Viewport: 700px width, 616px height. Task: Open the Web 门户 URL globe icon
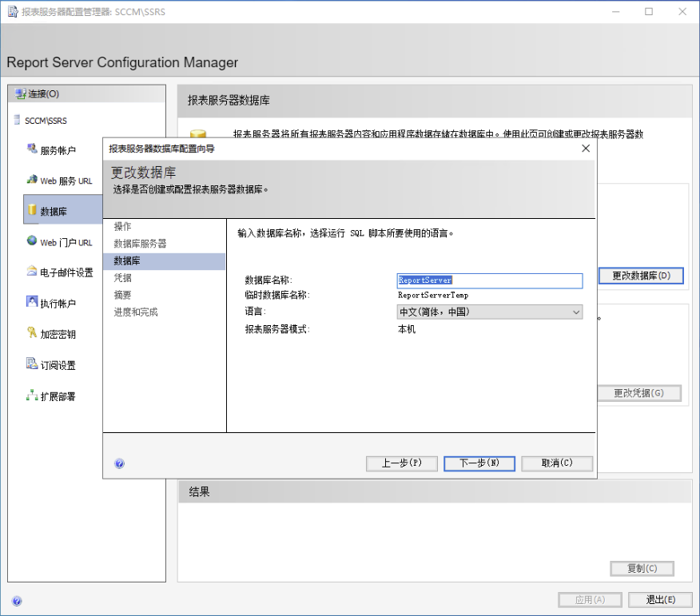coord(32,240)
